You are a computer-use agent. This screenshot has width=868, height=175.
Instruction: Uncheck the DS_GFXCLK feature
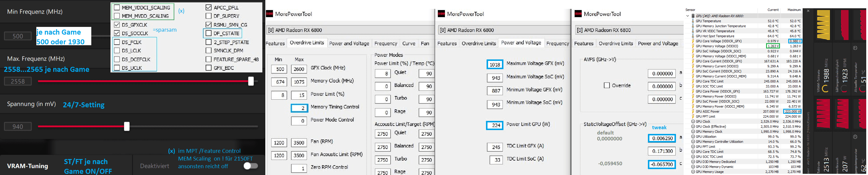[117, 25]
